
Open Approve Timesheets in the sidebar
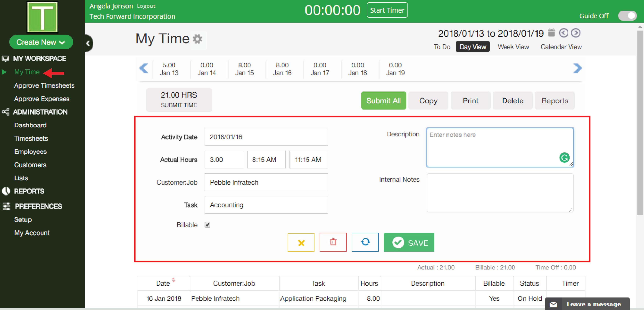pos(44,86)
